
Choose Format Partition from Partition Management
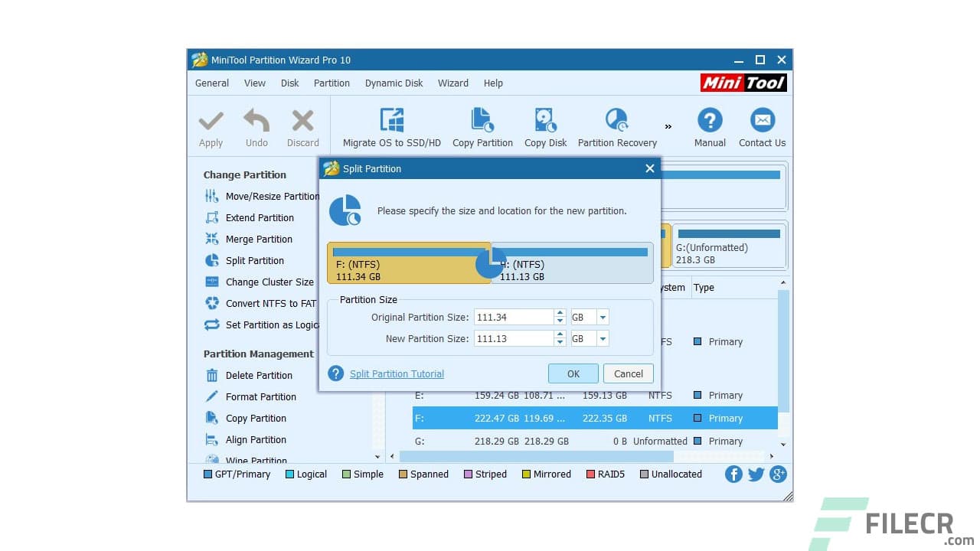[x=260, y=396]
